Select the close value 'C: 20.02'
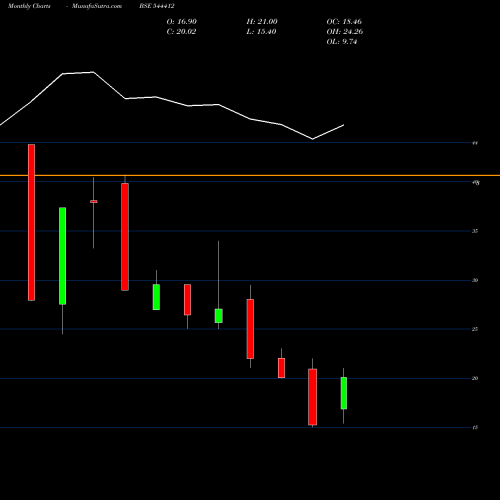Screen dimensions: 500x500 pos(181,32)
